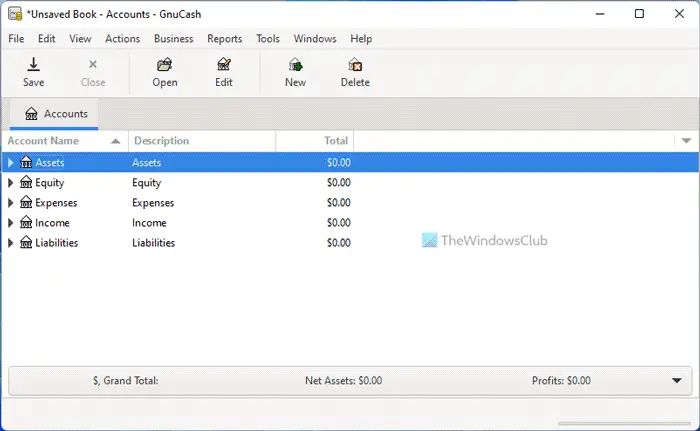
Task: Click the 'Net Assets: $0.00' summary text
Action: [343, 381]
